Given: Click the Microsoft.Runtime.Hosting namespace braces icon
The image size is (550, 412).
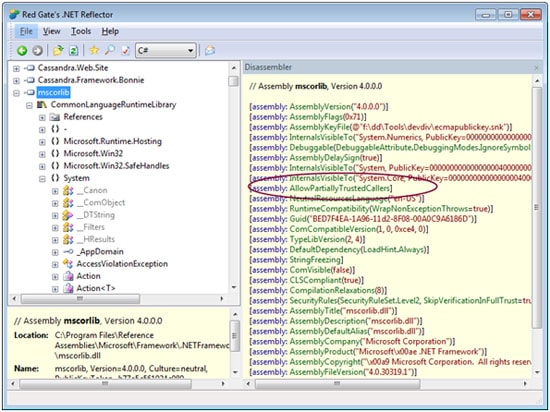Looking at the screenshot, I should click(x=55, y=141).
